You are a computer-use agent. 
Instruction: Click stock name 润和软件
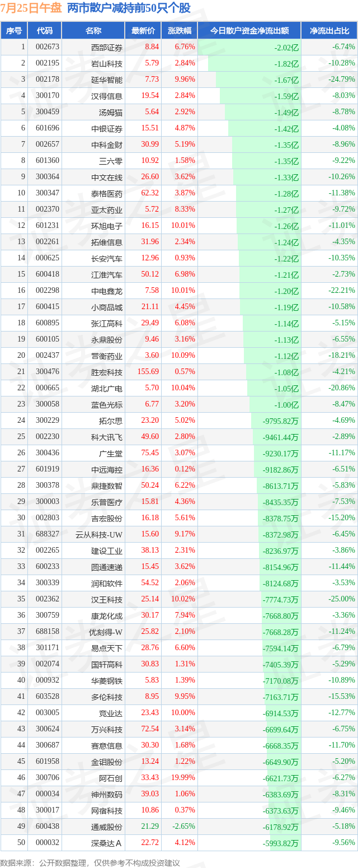(107, 583)
